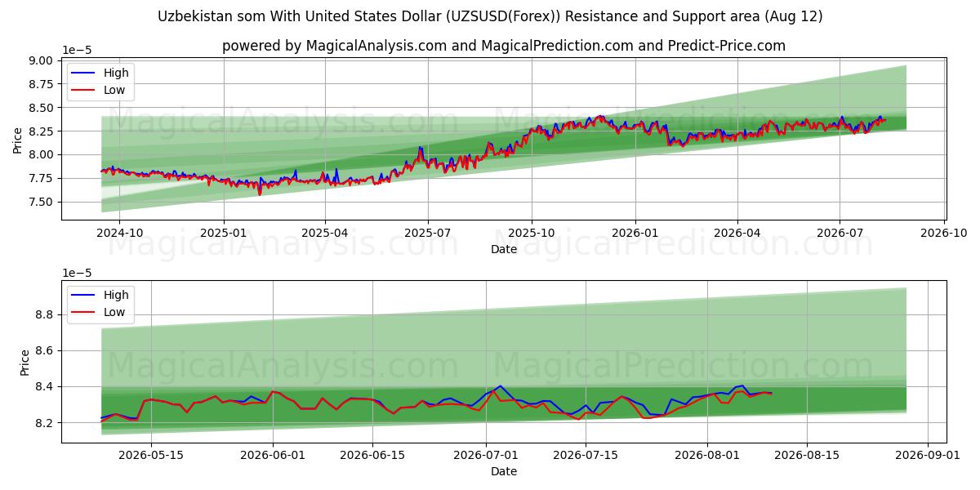The width and height of the screenshot is (980, 490).
Task: Click the top chart 'Price' y-axis label
Action: tap(18, 139)
